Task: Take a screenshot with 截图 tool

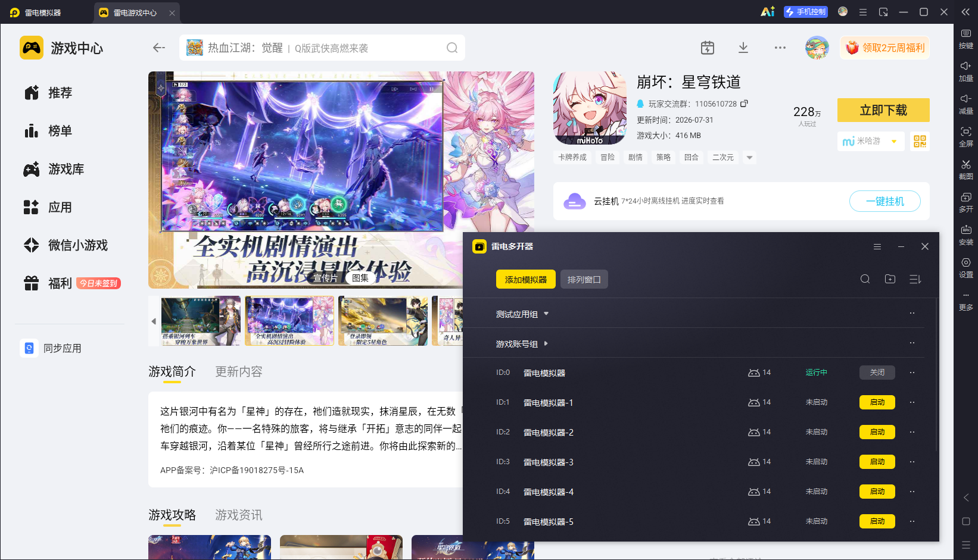Action: click(x=966, y=170)
